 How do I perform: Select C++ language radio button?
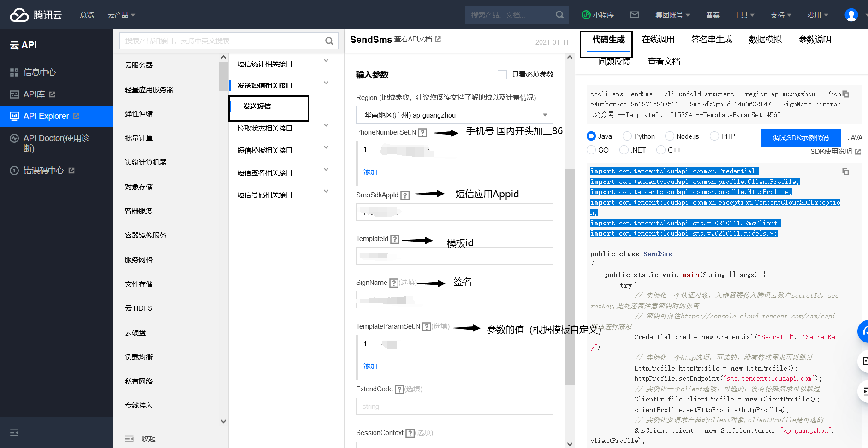(x=661, y=150)
